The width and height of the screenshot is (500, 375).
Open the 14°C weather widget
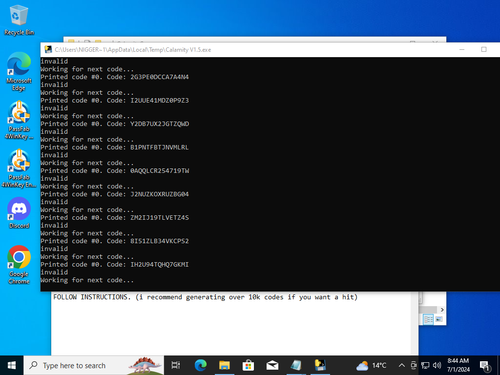tap(371, 366)
